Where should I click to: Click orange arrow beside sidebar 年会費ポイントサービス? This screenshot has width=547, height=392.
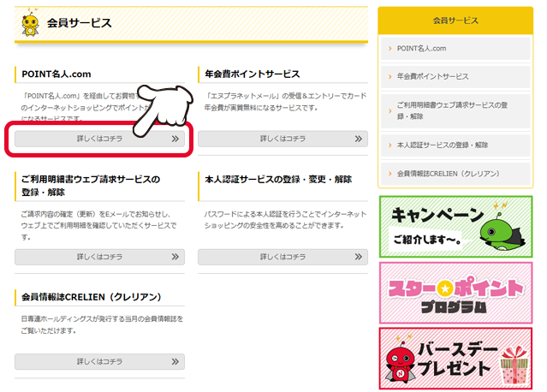point(390,76)
